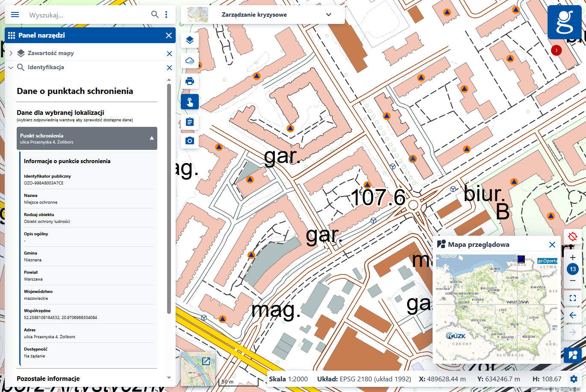Go back to previous map extent
The image size is (586, 392).
click(x=573, y=315)
